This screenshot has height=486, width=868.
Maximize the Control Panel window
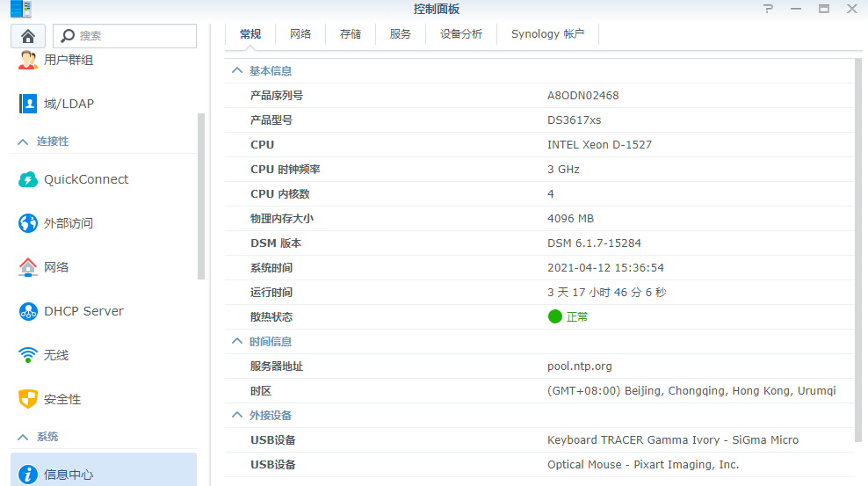pos(824,9)
